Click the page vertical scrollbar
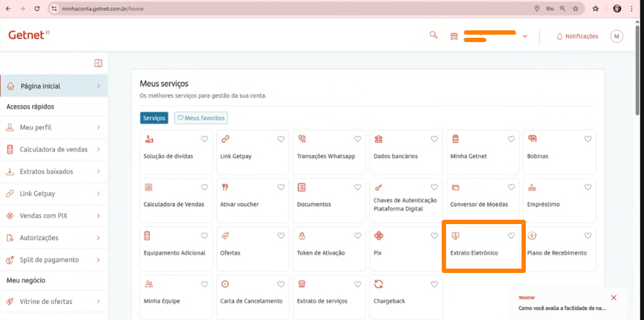This screenshot has width=644, height=320. click(636, 70)
